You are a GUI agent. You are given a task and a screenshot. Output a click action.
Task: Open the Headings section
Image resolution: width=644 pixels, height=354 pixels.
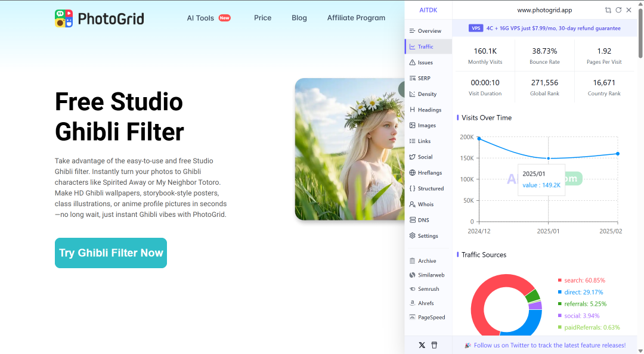pyautogui.click(x=428, y=110)
